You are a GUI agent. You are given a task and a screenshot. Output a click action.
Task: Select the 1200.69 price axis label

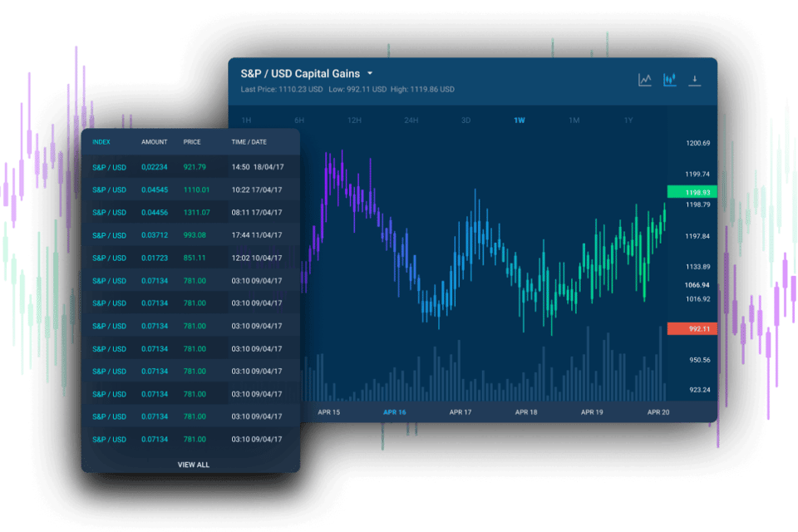tap(697, 143)
